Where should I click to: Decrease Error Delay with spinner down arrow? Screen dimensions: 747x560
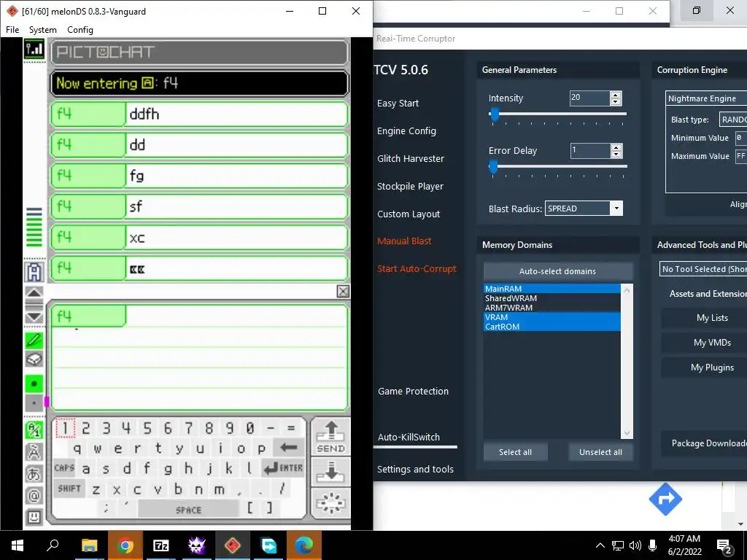[x=616, y=155]
